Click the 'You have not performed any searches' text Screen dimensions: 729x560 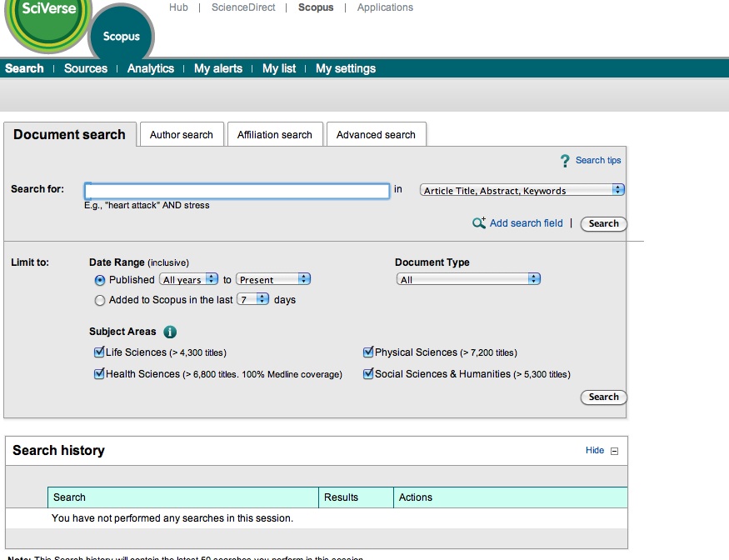click(x=172, y=518)
